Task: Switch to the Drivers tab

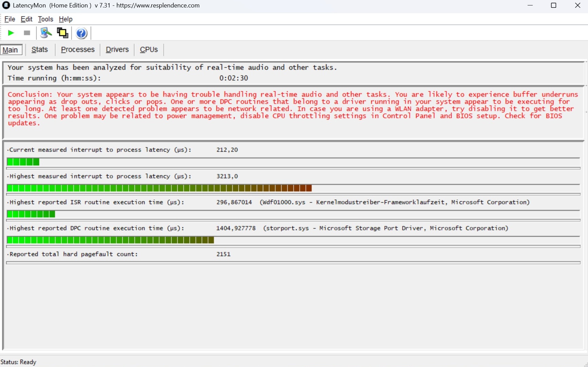Action: tap(117, 50)
